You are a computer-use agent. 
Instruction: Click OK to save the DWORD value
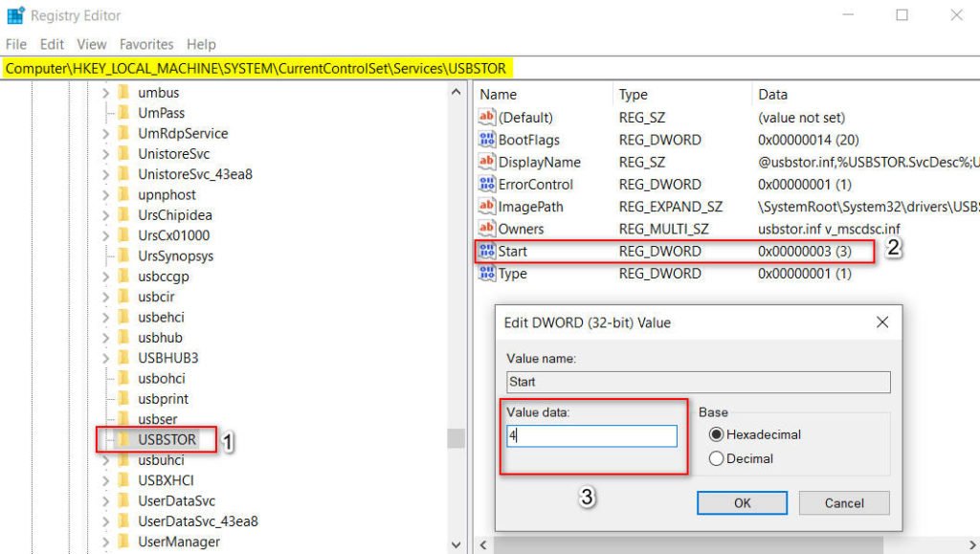point(741,502)
